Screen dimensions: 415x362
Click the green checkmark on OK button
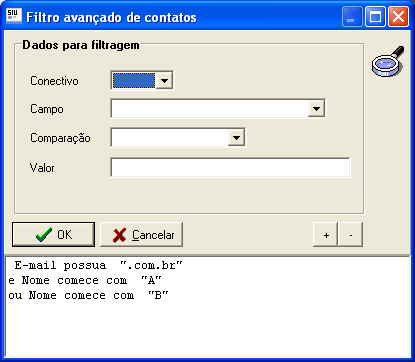pyautogui.click(x=44, y=235)
